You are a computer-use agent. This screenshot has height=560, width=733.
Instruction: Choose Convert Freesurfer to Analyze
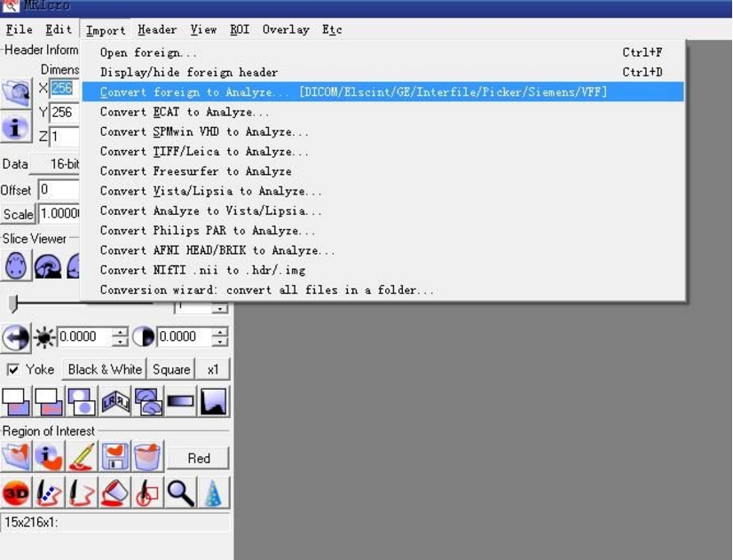pyautogui.click(x=382, y=171)
